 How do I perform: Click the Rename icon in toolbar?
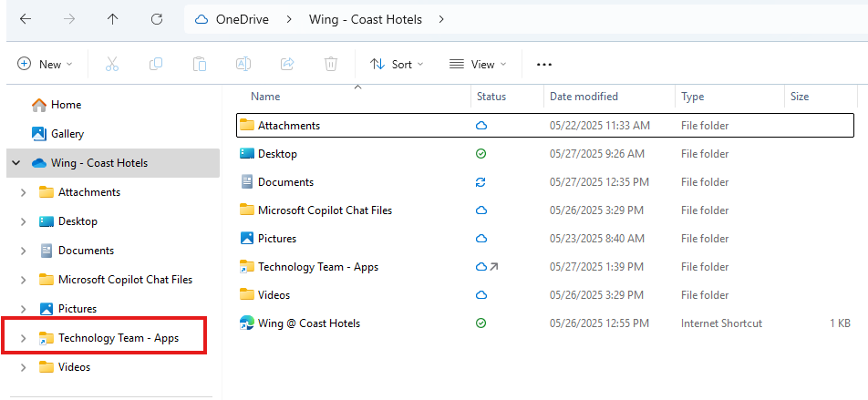pos(243,64)
